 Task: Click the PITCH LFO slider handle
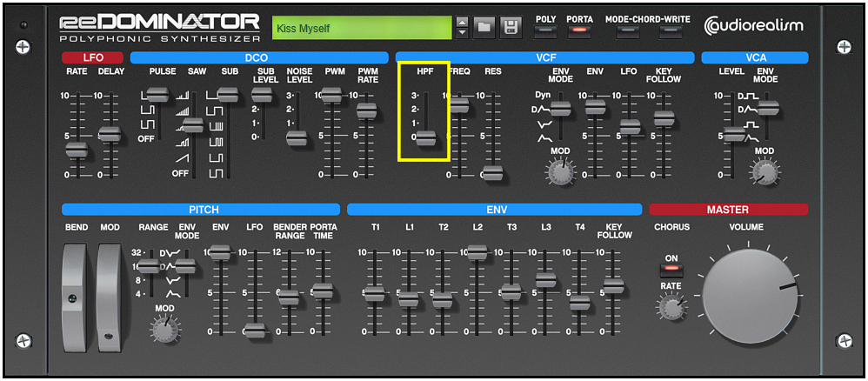[255, 331]
